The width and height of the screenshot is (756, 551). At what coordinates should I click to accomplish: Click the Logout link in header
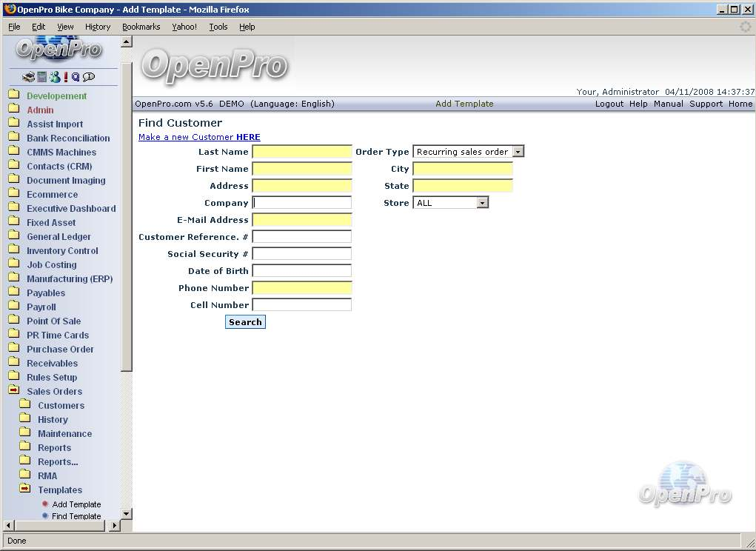click(x=609, y=104)
